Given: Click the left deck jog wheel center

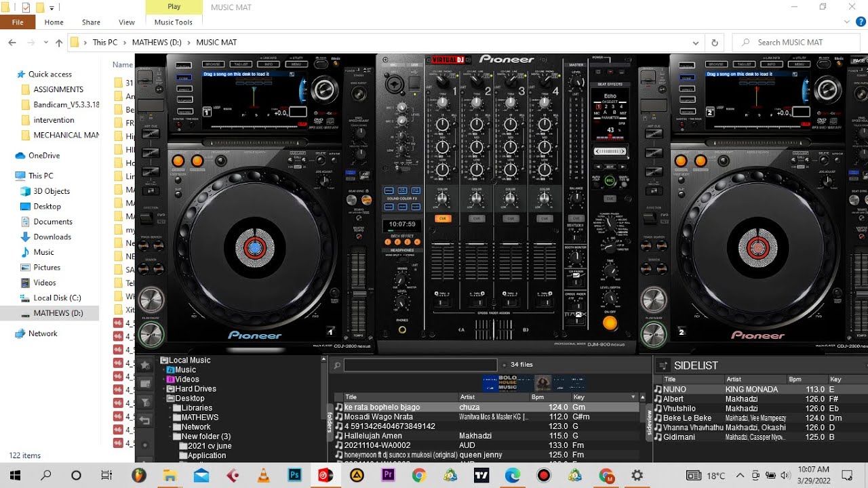Looking at the screenshot, I should click(x=255, y=249).
